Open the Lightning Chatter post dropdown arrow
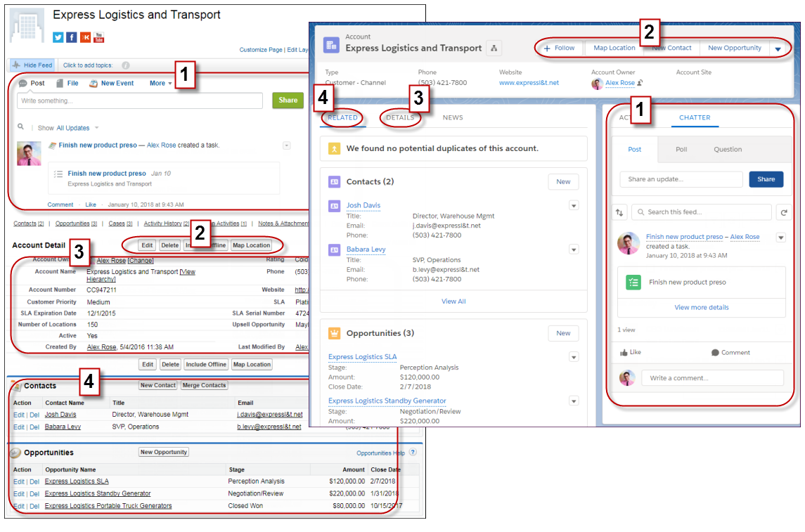Viewport: 805px width, 532px height. (781, 238)
